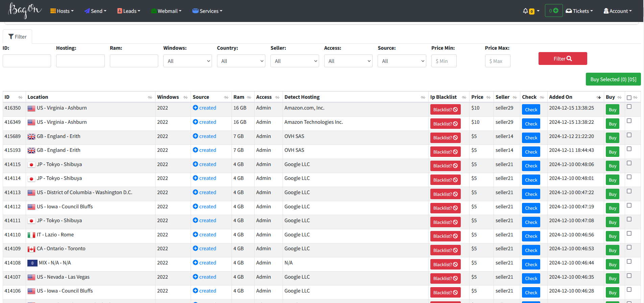Select checkbox for row 415689
The image size is (644, 303).
(x=629, y=135)
